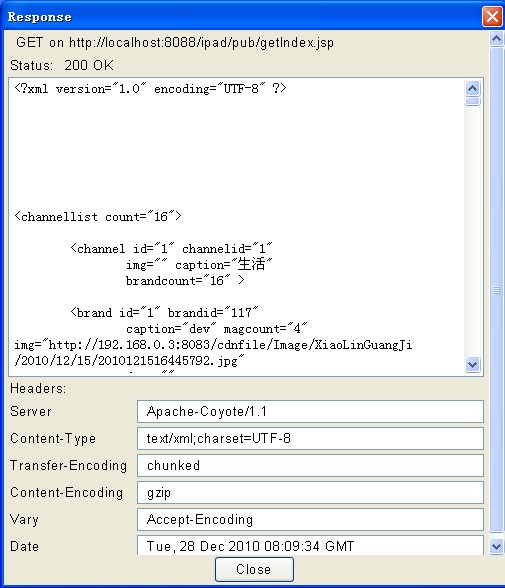Select the Content-Type value field

tap(310, 438)
